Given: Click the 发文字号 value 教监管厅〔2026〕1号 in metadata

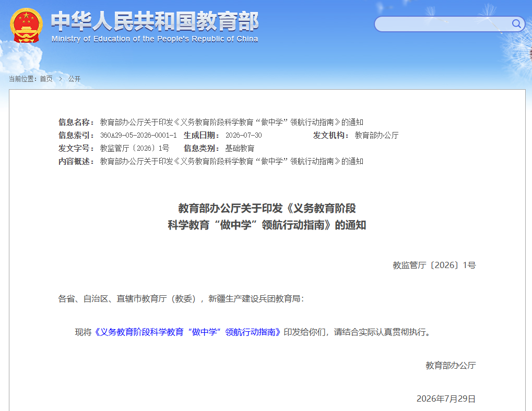Looking at the screenshot, I should pos(135,149).
